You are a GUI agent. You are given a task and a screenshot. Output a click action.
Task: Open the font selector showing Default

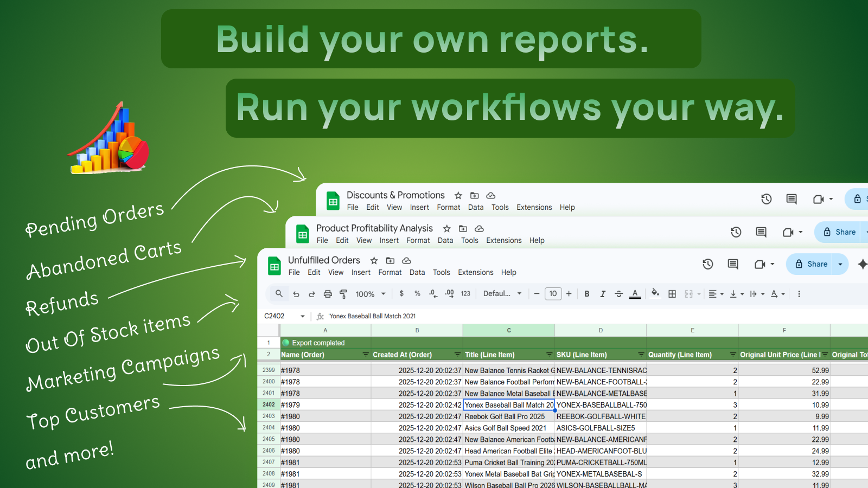point(500,293)
